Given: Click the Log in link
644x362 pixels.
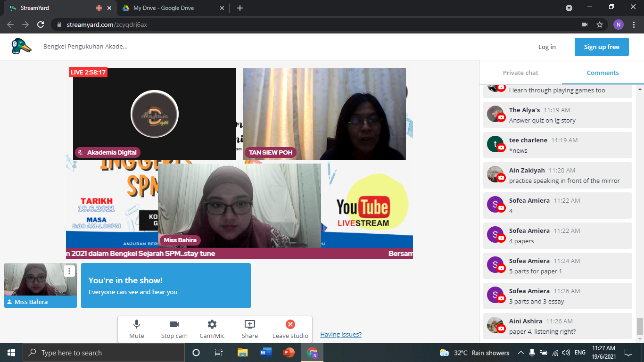Looking at the screenshot, I should pos(547,47).
